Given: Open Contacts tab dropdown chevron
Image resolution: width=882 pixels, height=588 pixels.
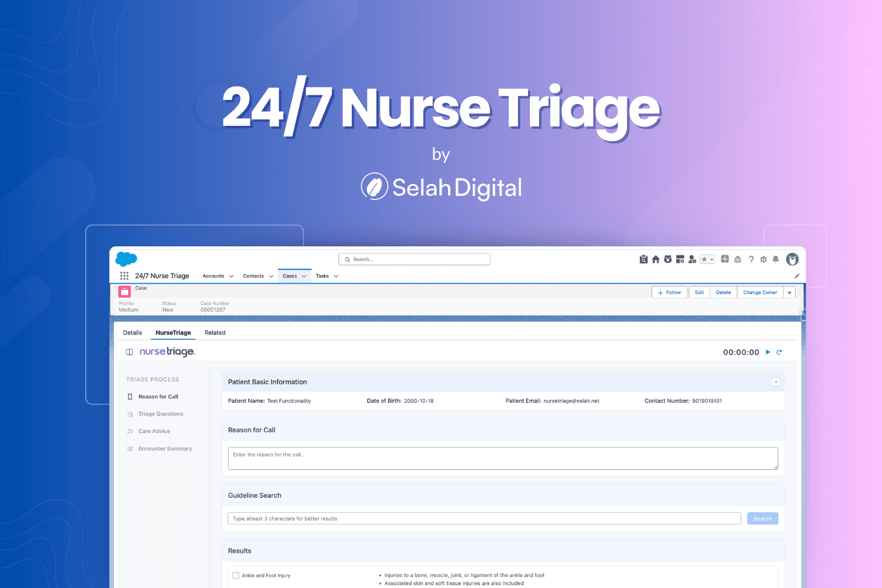Looking at the screenshot, I should pyautogui.click(x=271, y=276).
